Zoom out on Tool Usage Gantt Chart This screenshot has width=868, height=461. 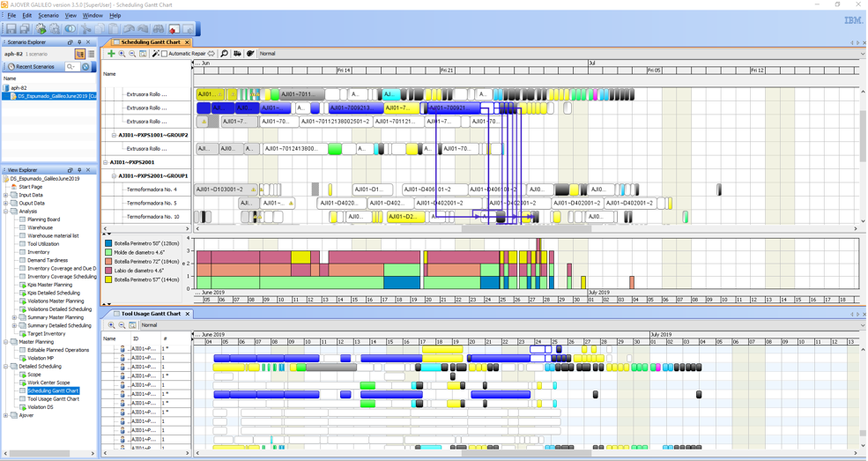click(122, 325)
